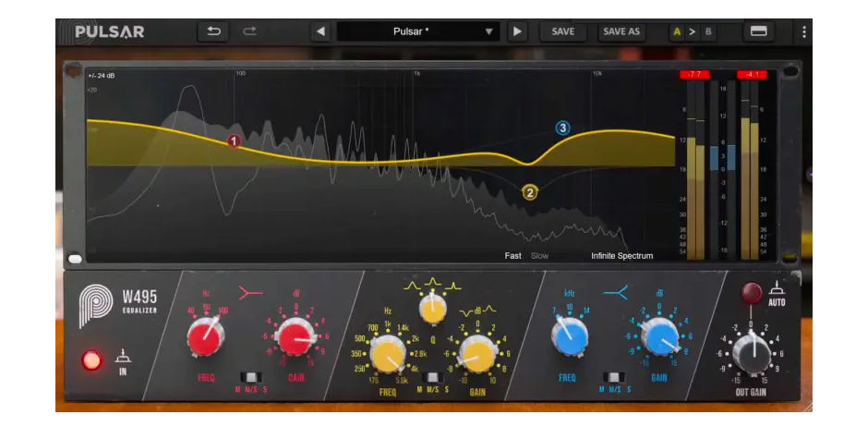
Task: Click the mid boost bump curve icon
Action: (489, 310)
